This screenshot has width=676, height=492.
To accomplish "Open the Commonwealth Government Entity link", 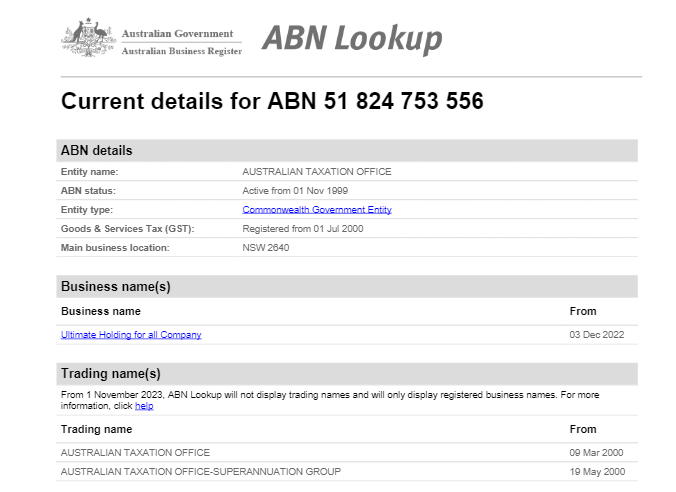I will (317, 210).
